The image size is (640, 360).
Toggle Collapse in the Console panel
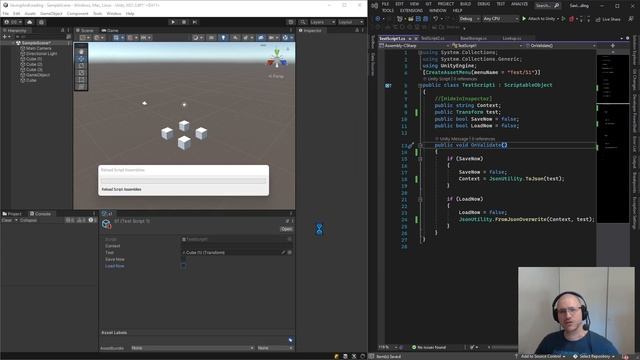pyautogui.click(x=29, y=220)
